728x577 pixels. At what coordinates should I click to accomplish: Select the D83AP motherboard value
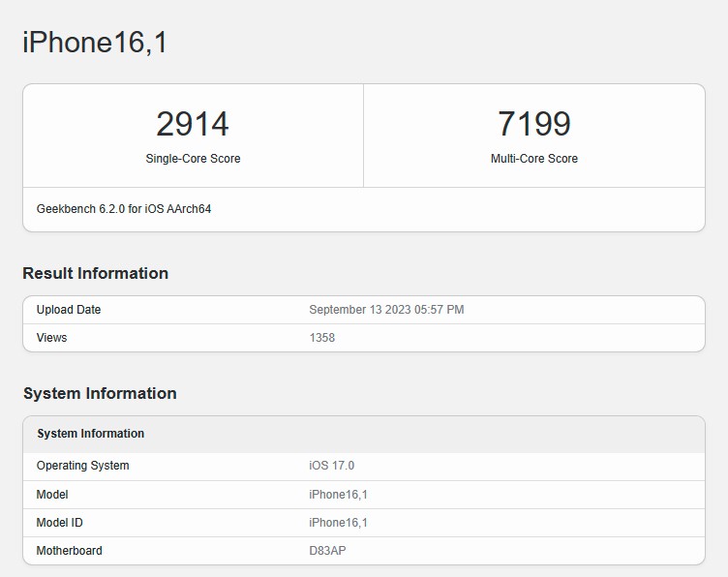tap(328, 551)
